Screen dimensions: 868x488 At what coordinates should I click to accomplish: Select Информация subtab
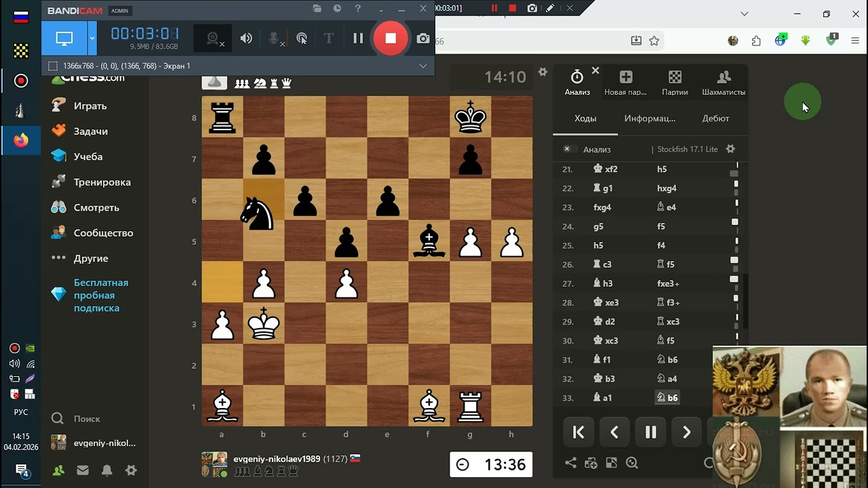coord(650,118)
